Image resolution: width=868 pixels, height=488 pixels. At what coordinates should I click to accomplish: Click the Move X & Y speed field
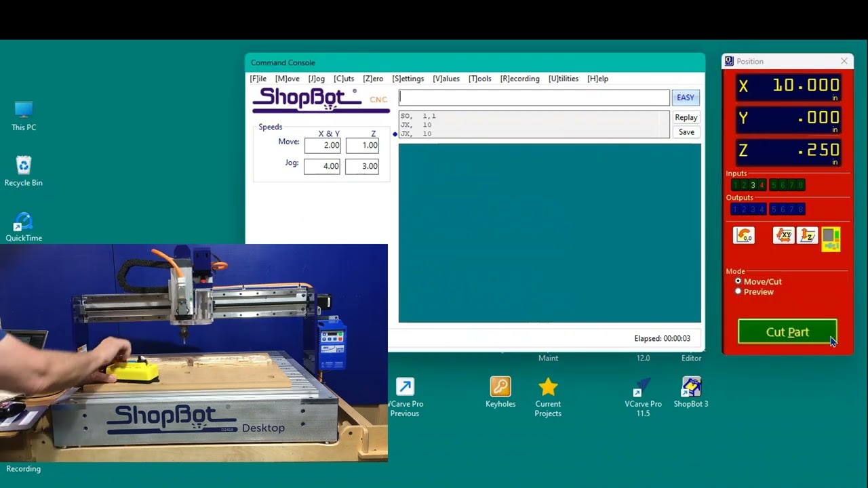[x=322, y=146]
